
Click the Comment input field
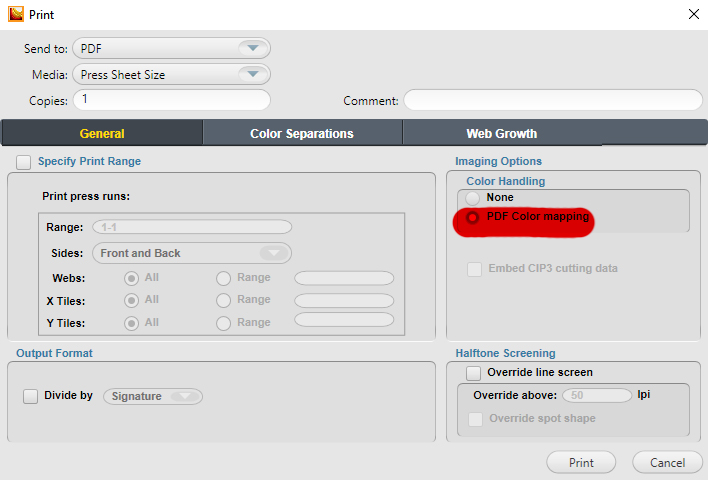[x=553, y=100]
